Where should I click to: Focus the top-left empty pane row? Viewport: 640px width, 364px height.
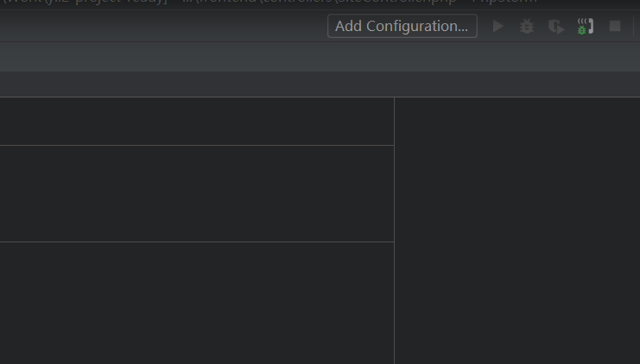click(197, 122)
